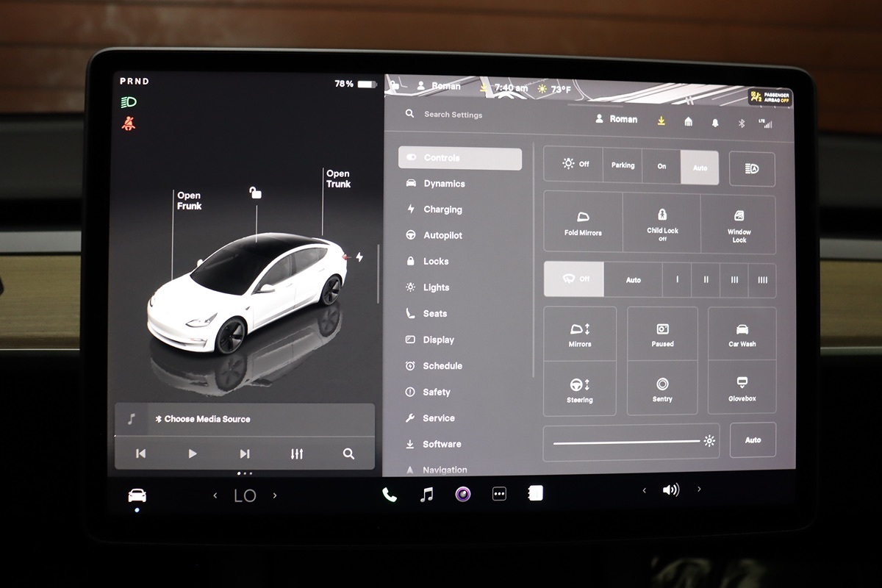
Task: Search media with magnifier icon
Action: coord(348,453)
